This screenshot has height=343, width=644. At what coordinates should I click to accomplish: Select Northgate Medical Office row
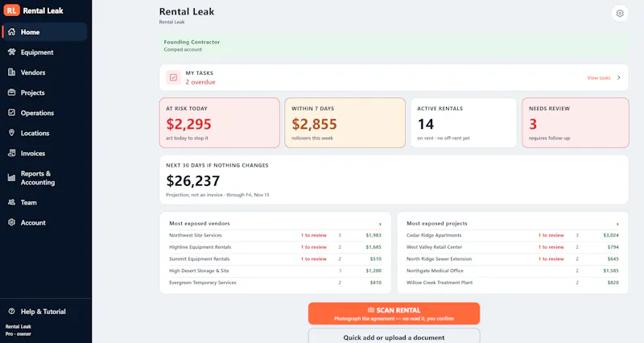pos(513,271)
